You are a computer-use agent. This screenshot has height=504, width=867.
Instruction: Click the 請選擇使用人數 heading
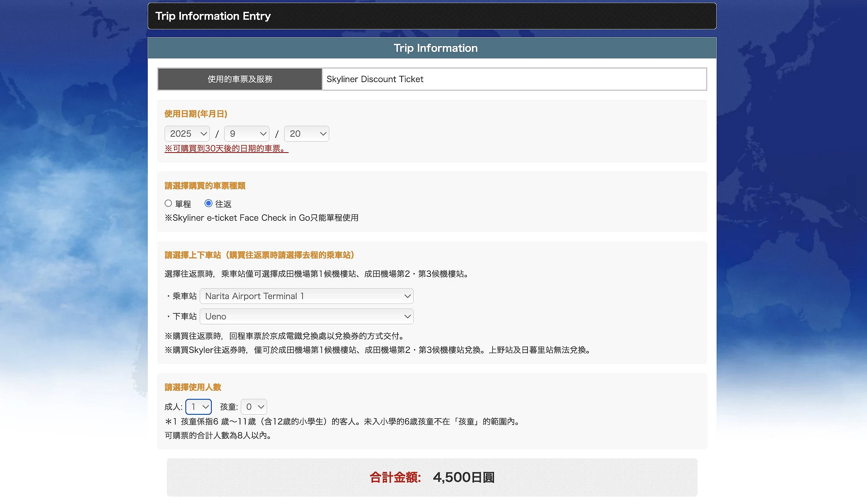[x=193, y=387]
